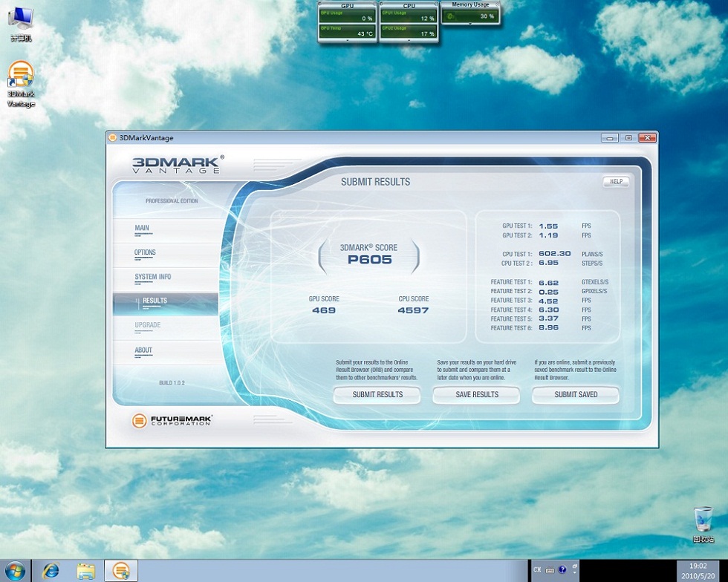Click the Feature Test 4 value 6.30
This screenshot has height=582, width=728.
pos(548,310)
